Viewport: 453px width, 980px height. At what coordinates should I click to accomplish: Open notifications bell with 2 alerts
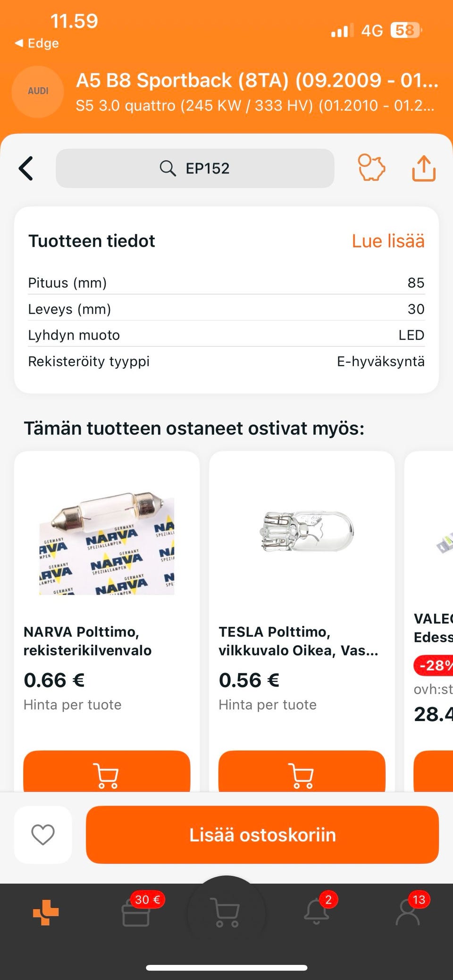coord(317,912)
